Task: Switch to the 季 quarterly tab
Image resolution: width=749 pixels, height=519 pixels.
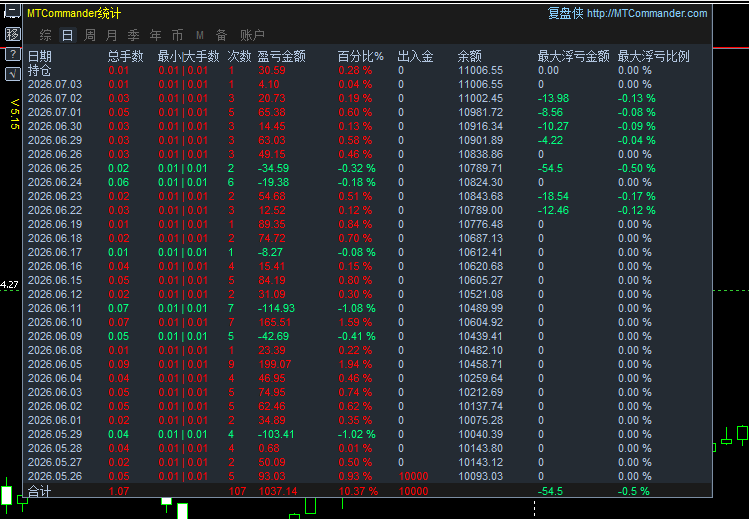Action: pos(133,35)
